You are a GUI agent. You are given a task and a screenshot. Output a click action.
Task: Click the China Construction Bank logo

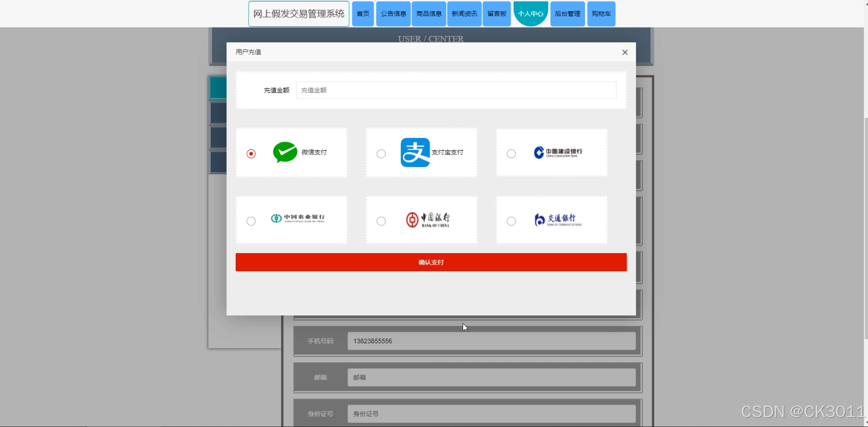coord(558,152)
